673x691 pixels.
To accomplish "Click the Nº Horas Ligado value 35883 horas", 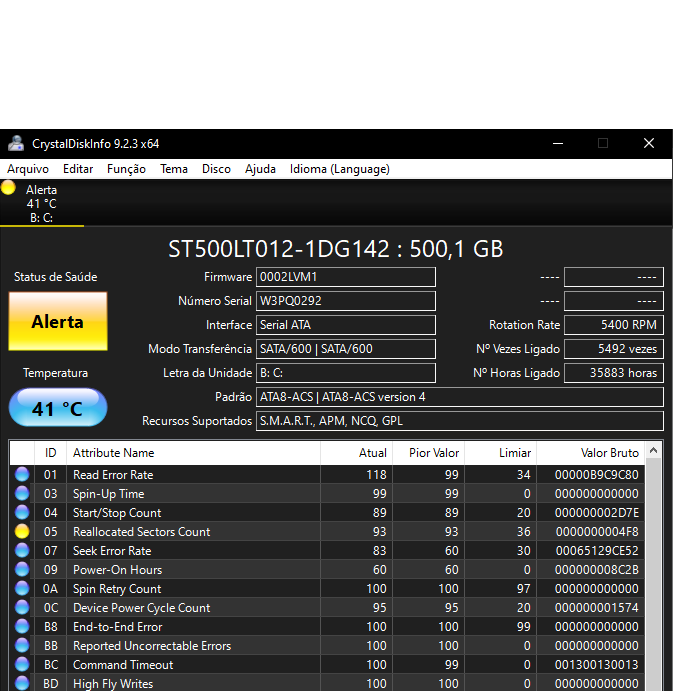I will [614, 373].
